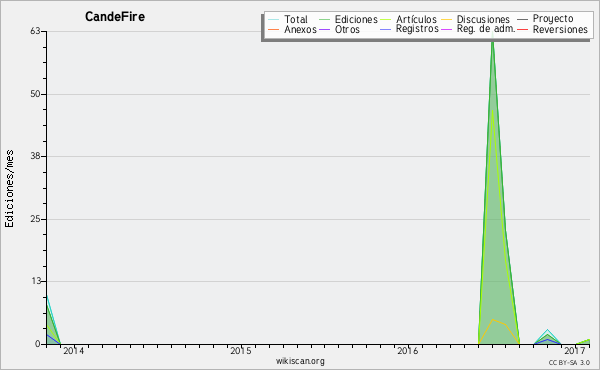The height and width of the screenshot is (370, 600).
Task: Click the wikiscan.org label
Action: point(300,361)
